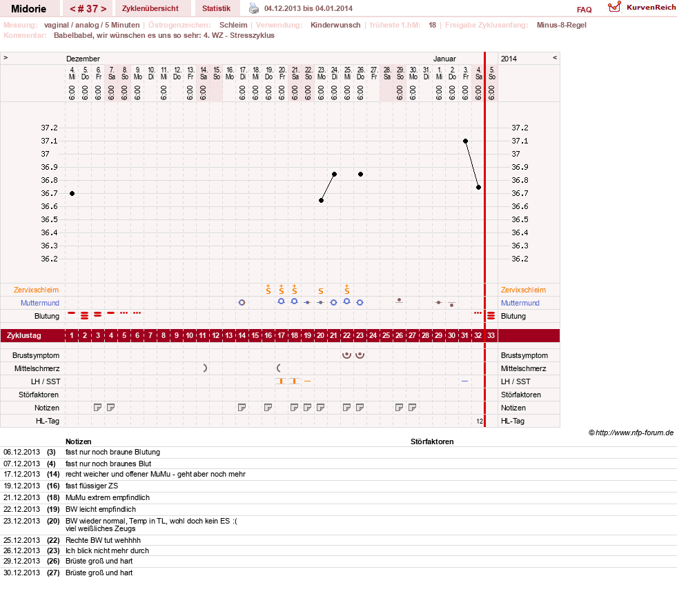Open the FAQ link
This screenshot has height=616, width=677.
[x=584, y=10]
